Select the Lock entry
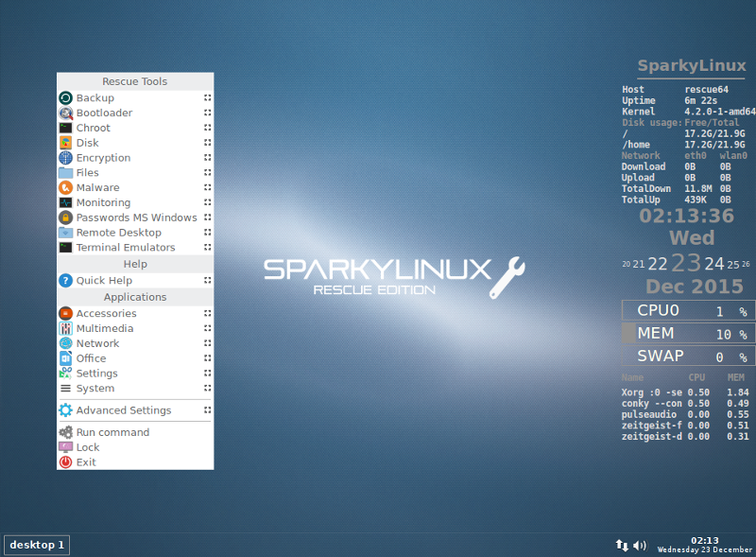 coord(135,447)
